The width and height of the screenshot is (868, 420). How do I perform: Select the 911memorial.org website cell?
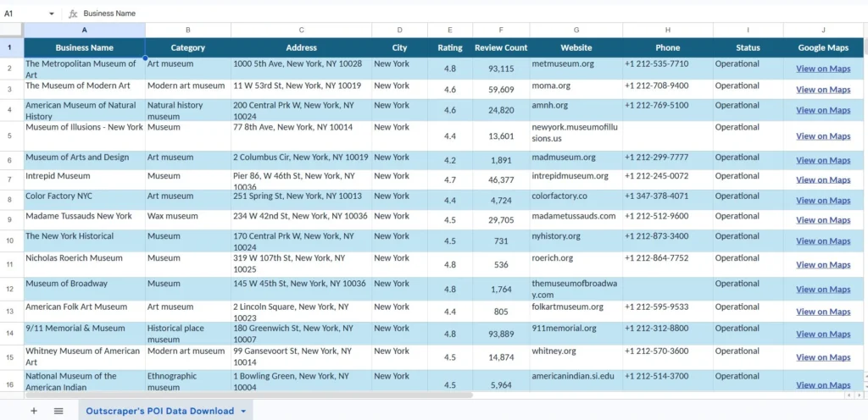click(x=576, y=334)
